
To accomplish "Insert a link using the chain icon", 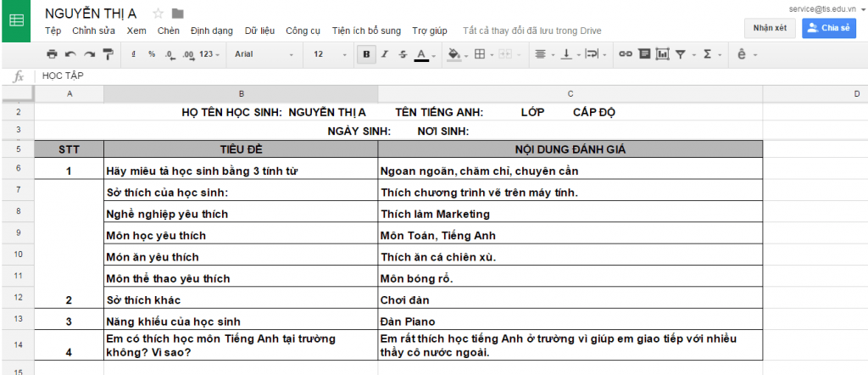I will pos(626,54).
